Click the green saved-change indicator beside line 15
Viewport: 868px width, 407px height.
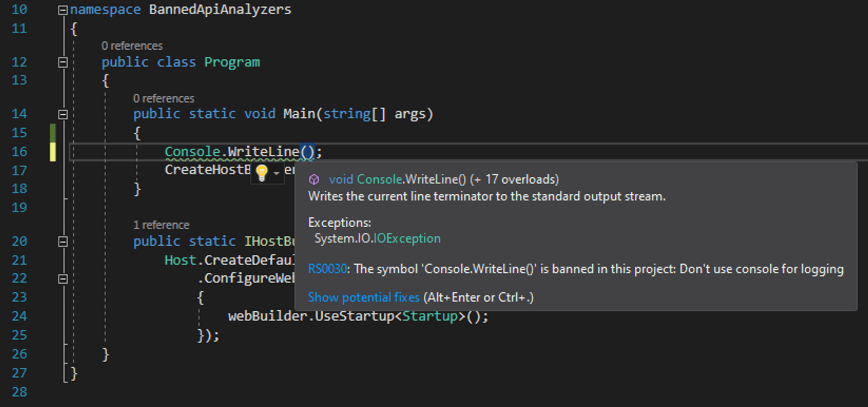[x=53, y=133]
